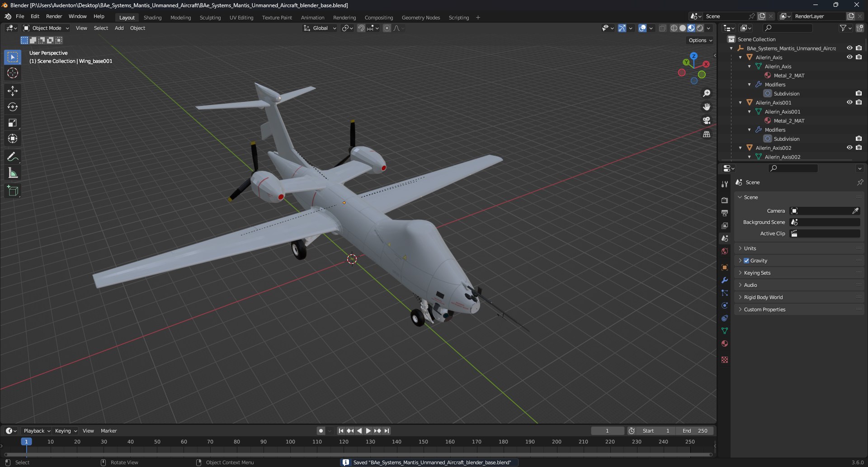Viewport: 868px width, 467px height.
Task: Select the Cursor tool in toolbar
Action: (13, 73)
